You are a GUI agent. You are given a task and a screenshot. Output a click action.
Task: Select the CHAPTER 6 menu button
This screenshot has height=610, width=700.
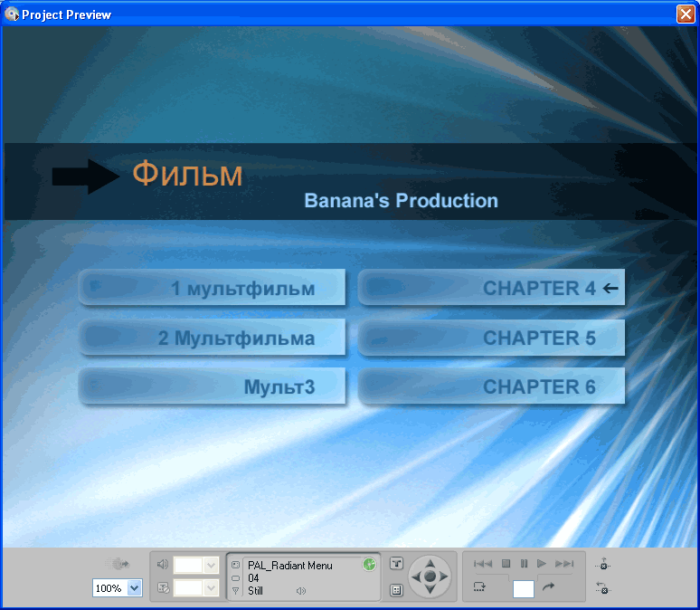pyautogui.click(x=491, y=386)
